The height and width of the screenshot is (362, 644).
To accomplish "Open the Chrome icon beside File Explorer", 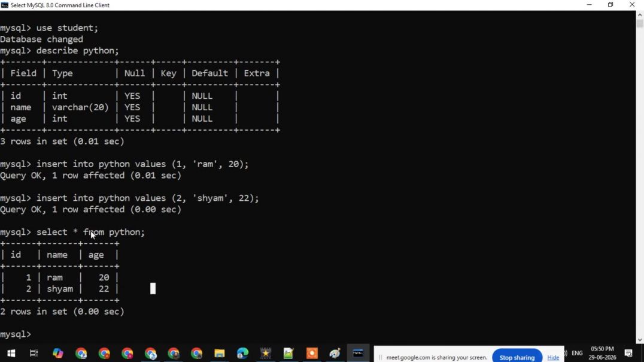I will 196,353.
